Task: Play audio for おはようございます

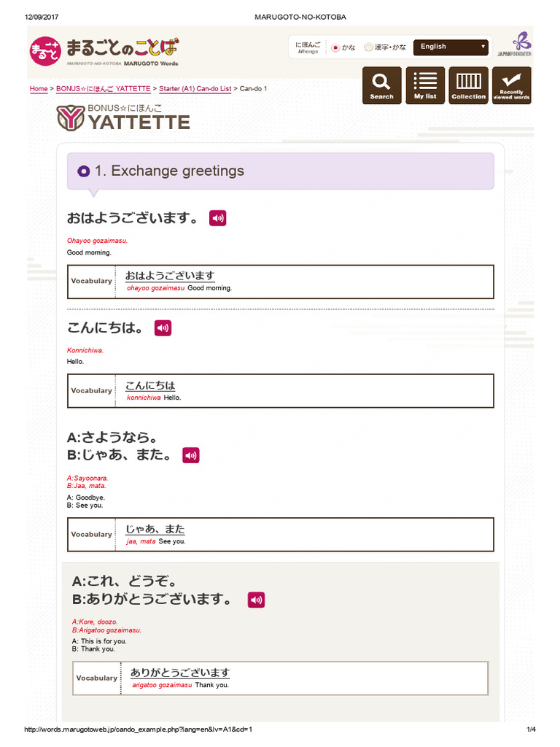Action: coord(218,218)
